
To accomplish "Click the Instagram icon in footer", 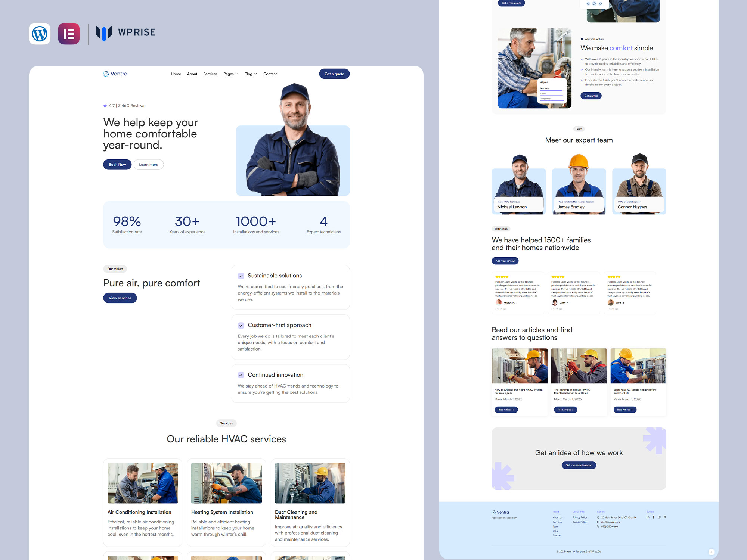I will click(659, 517).
